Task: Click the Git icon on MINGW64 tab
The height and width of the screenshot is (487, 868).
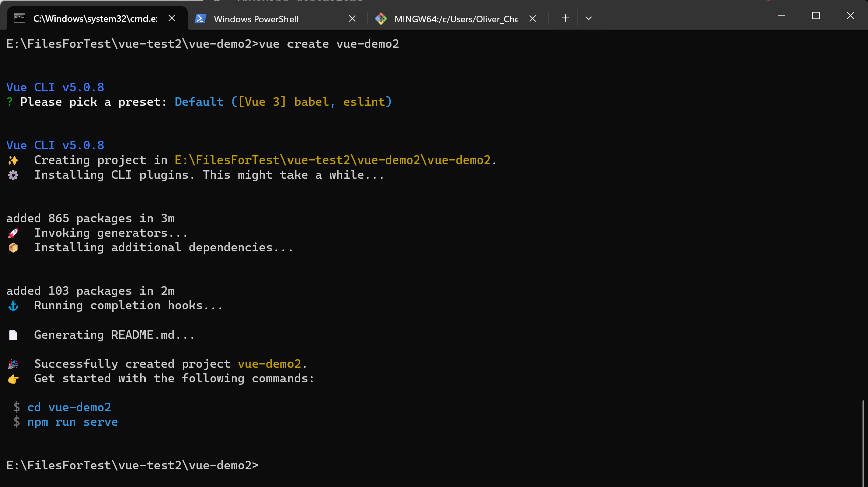Action: [381, 19]
